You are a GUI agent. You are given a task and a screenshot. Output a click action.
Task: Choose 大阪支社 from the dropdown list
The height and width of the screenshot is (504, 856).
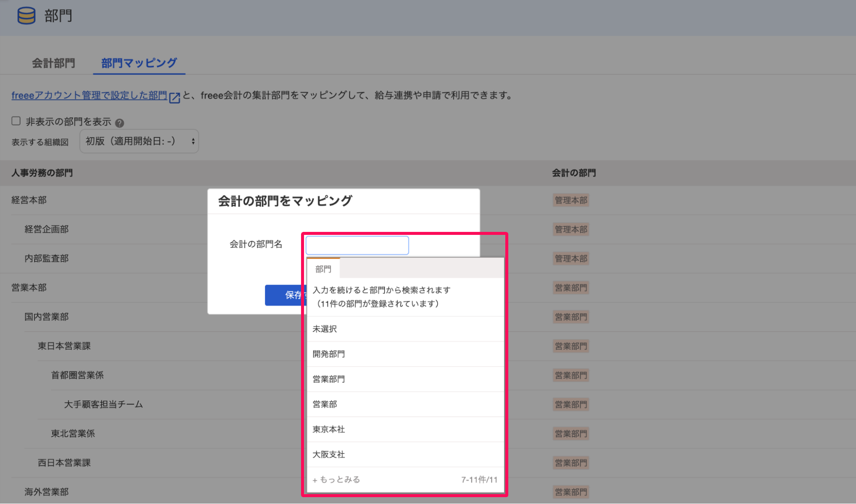[x=405, y=454]
